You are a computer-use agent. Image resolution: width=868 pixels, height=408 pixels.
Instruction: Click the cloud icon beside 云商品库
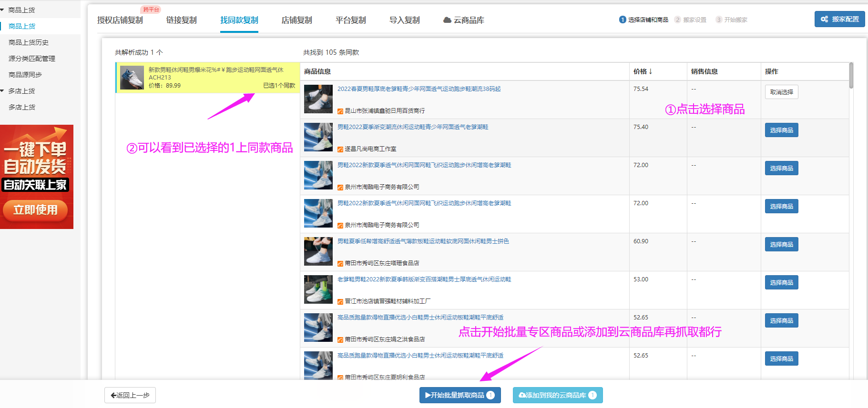[x=447, y=20]
